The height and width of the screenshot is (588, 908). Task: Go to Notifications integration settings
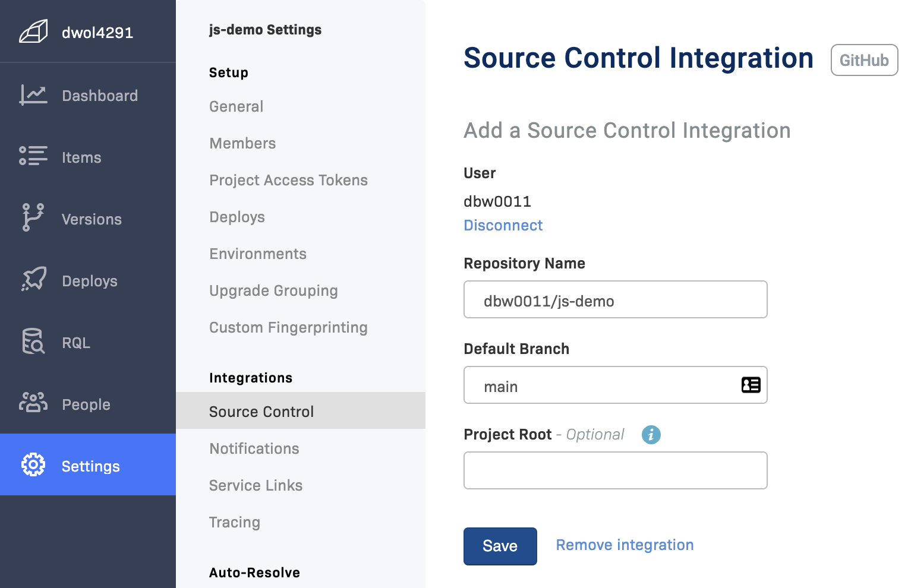[254, 449]
